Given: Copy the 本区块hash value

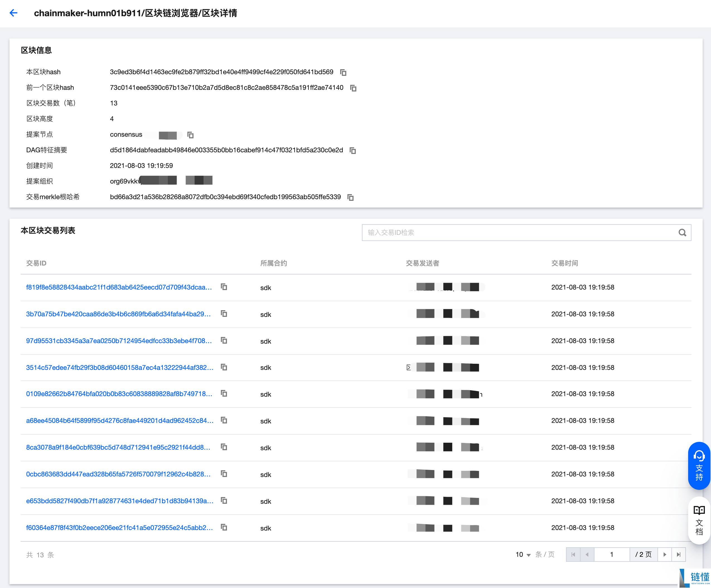Looking at the screenshot, I should pos(343,72).
